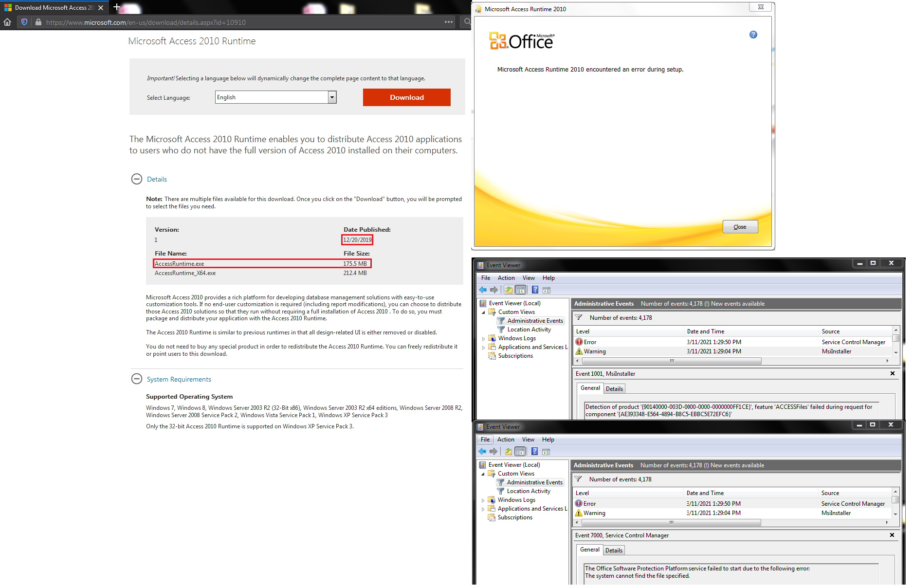Toggle action pane icon in Event 7000 window
The width and height of the screenshot is (913, 588).
546,452
